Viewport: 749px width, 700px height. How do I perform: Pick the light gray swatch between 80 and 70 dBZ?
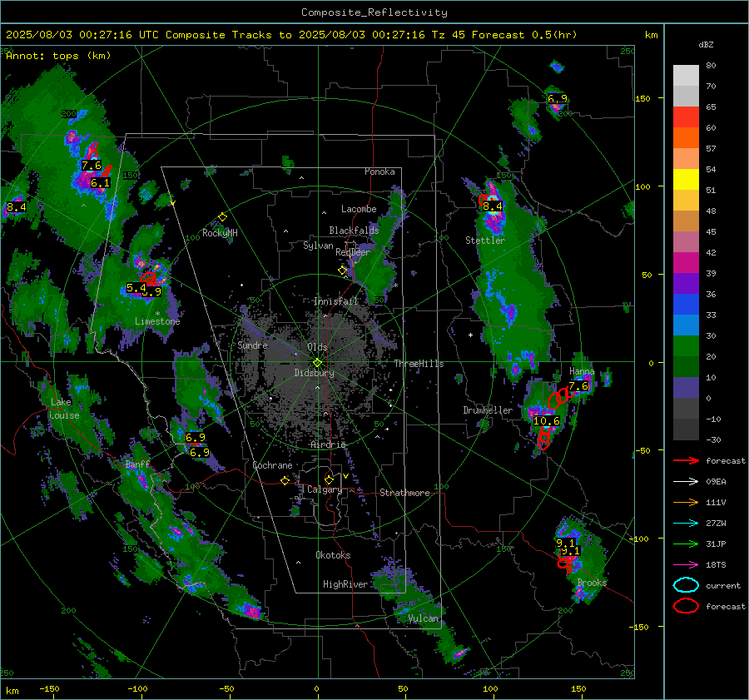click(x=686, y=76)
